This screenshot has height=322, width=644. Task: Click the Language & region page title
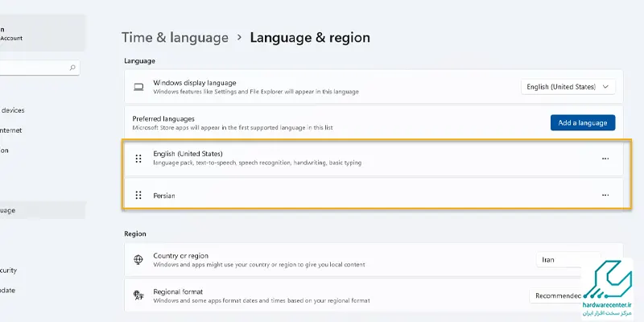pyautogui.click(x=310, y=37)
